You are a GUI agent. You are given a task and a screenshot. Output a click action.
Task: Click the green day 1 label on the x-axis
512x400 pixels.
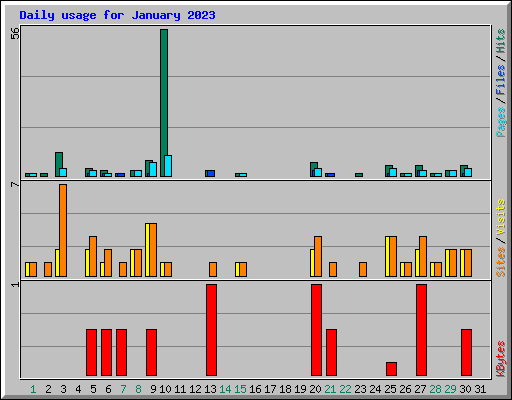click(33, 389)
